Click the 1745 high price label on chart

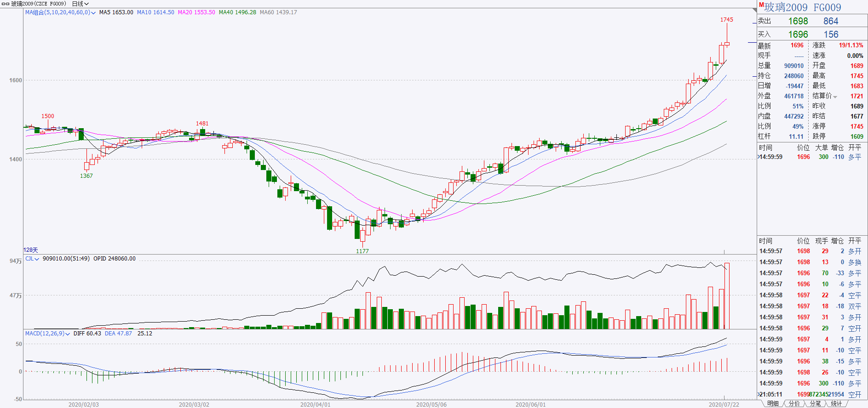[727, 20]
